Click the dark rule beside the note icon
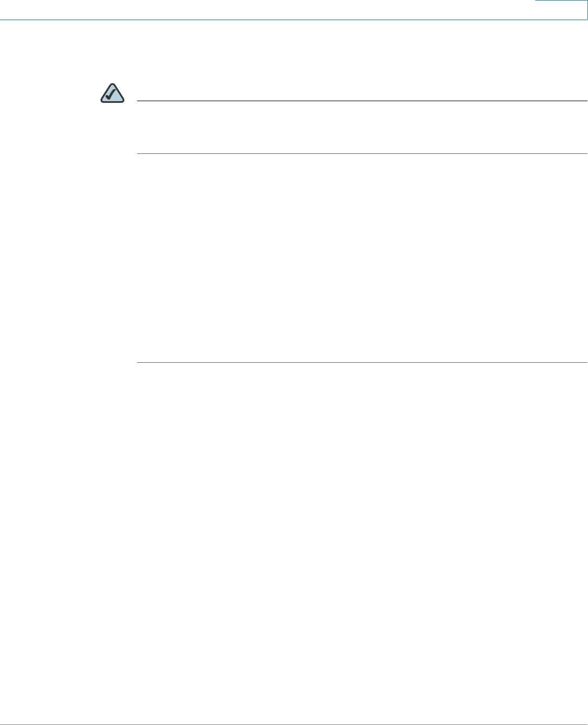The image size is (588, 725). tap(362, 101)
